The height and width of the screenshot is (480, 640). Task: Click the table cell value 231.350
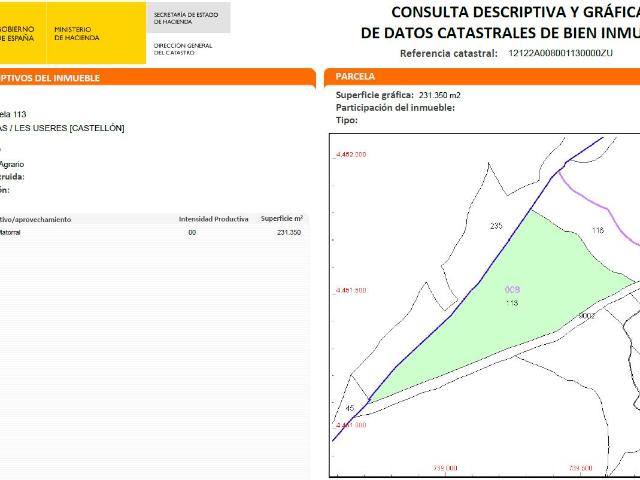pos(289,233)
